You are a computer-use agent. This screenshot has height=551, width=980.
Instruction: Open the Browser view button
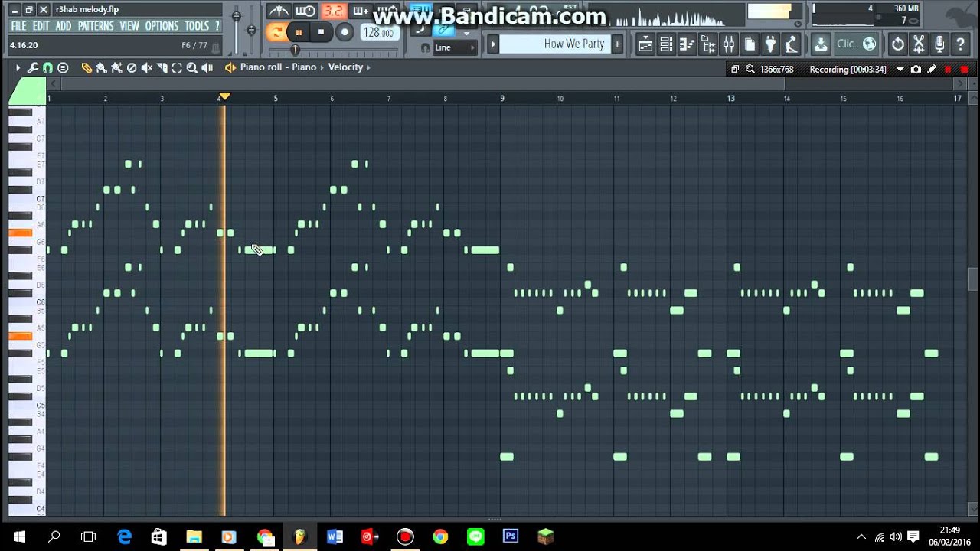pos(708,44)
